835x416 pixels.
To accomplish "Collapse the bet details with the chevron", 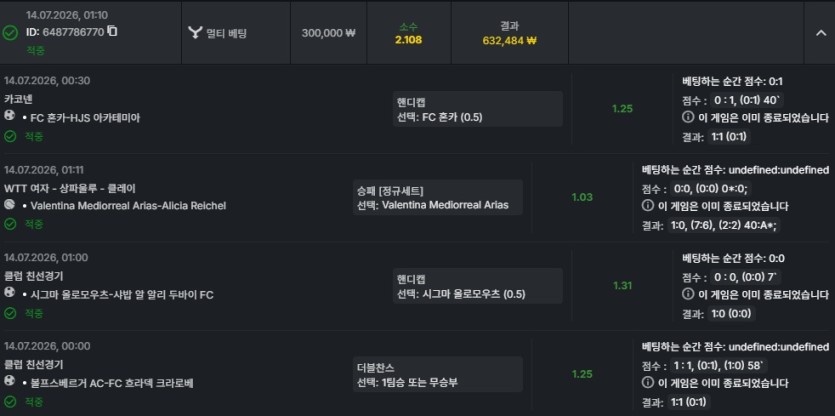I will (820, 33).
